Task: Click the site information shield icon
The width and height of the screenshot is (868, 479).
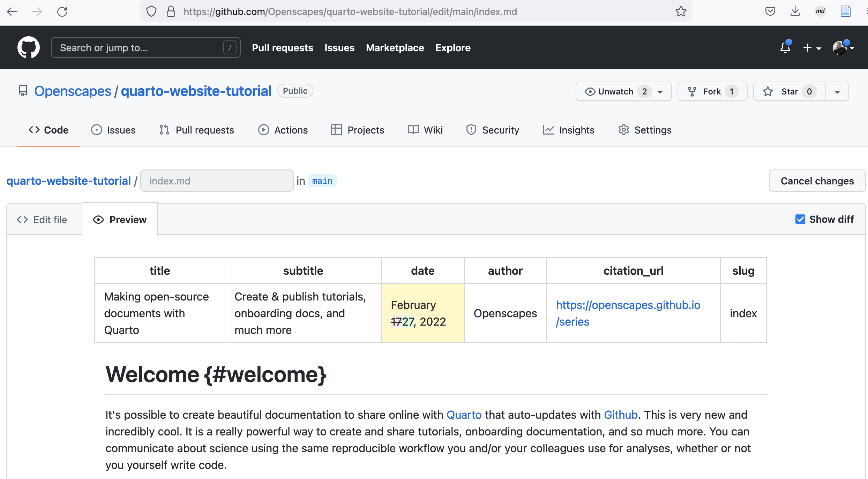Action: point(151,12)
